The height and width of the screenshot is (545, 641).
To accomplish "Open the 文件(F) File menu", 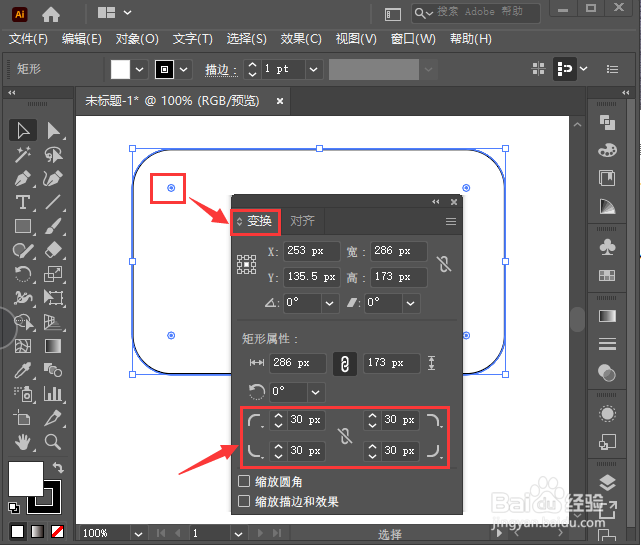I will click(28, 39).
